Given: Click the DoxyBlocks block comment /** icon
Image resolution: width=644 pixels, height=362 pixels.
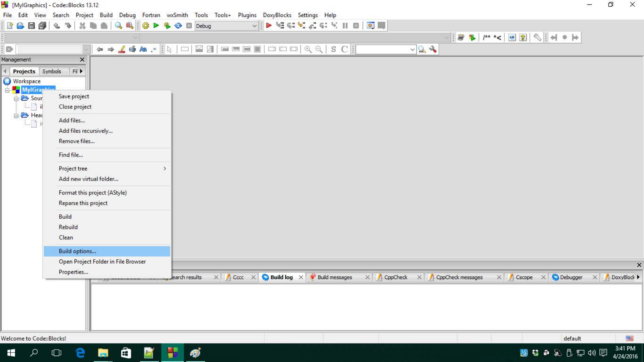Looking at the screenshot, I should [x=486, y=38].
